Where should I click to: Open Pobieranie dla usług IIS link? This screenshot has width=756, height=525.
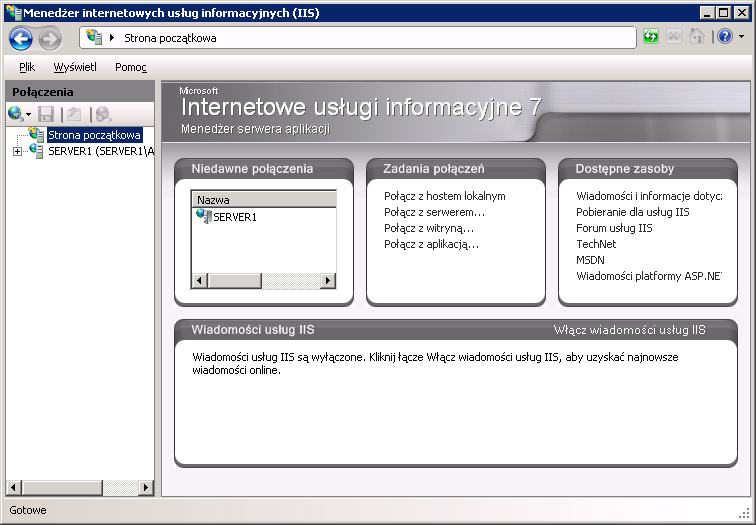(x=633, y=212)
